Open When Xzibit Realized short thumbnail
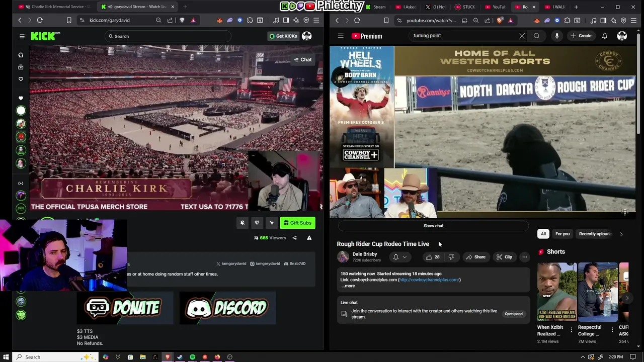This screenshot has height=362, width=644. pyautogui.click(x=557, y=292)
